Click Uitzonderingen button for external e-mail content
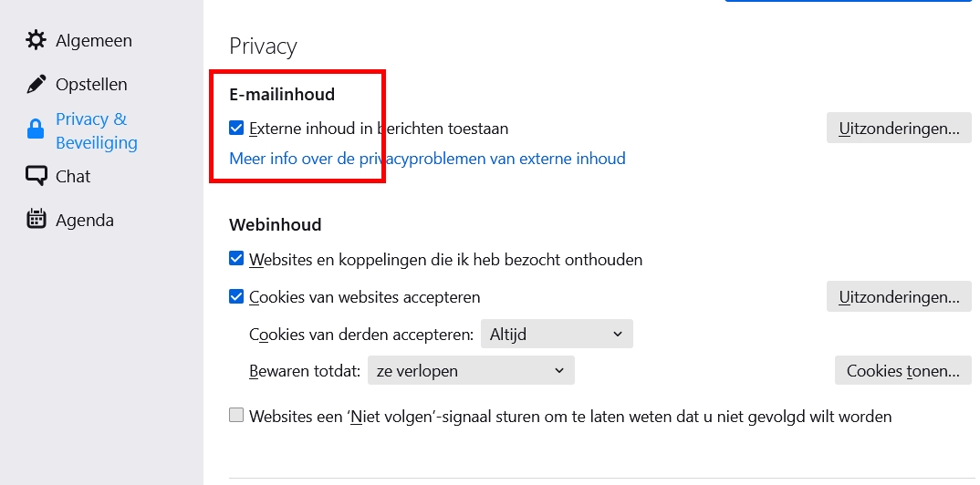The image size is (980, 485). click(x=898, y=129)
